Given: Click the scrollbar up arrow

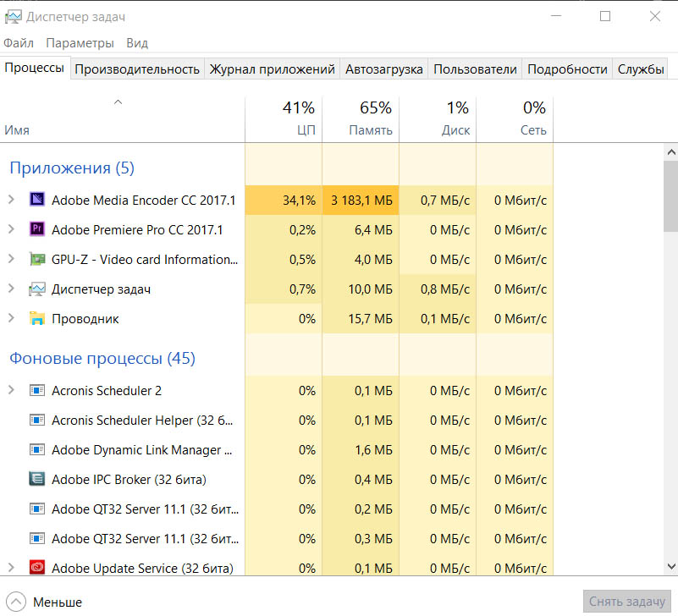Looking at the screenshot, I should [x=671, y=151].
